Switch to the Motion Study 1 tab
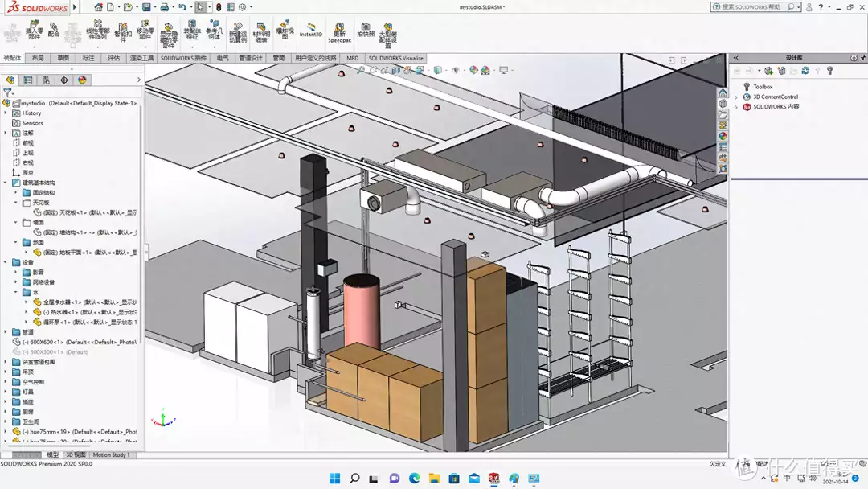868x489 pixels. pos(111,454)
